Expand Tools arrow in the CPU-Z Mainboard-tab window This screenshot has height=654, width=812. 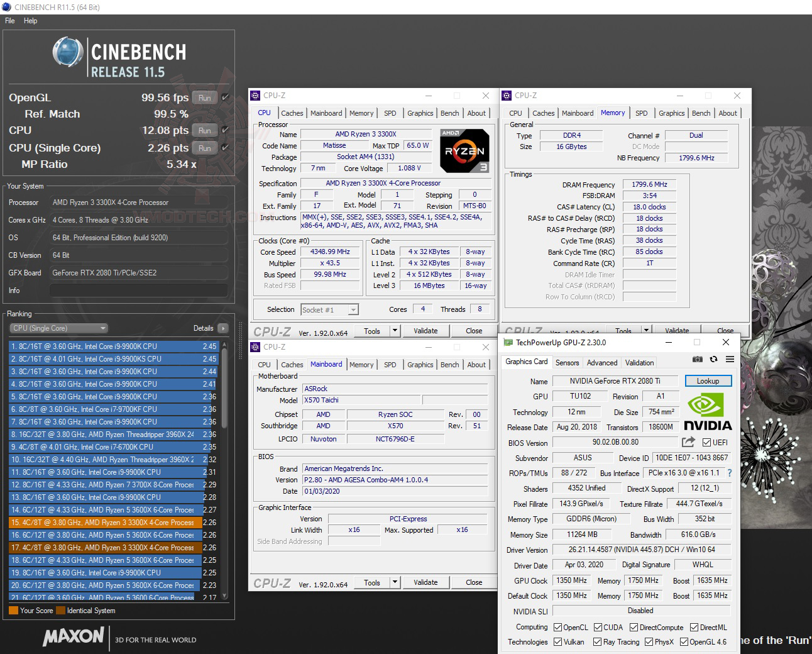pos(395,582)
